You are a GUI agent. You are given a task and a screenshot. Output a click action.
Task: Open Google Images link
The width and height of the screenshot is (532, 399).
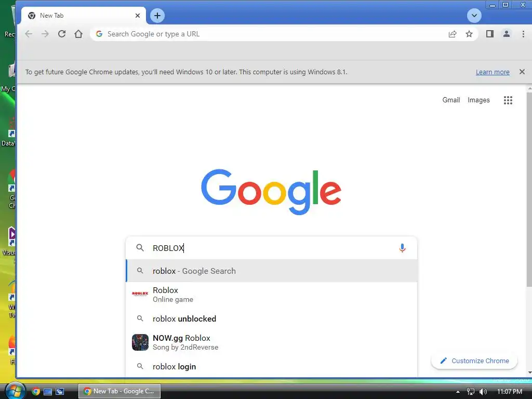(x=478, y=100)
